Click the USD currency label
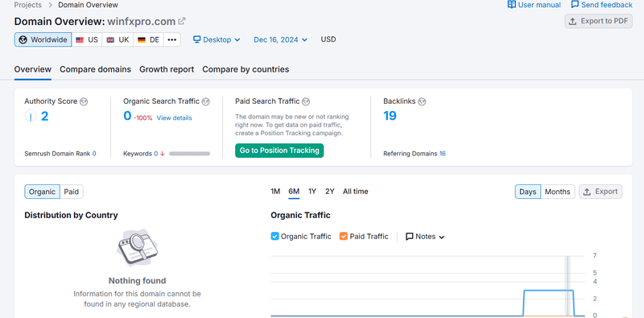The width and height of the screenshot is (644, 318). tap(328, 39)
